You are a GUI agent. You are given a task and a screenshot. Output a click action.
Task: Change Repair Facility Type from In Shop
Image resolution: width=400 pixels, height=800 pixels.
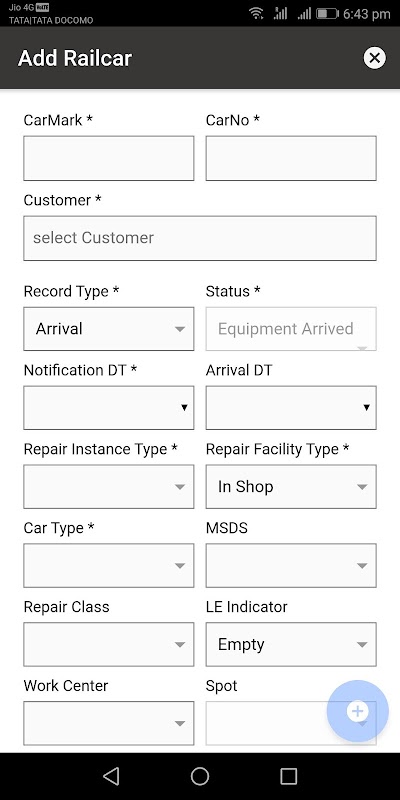pyautogui.click(x=291, y=486)
